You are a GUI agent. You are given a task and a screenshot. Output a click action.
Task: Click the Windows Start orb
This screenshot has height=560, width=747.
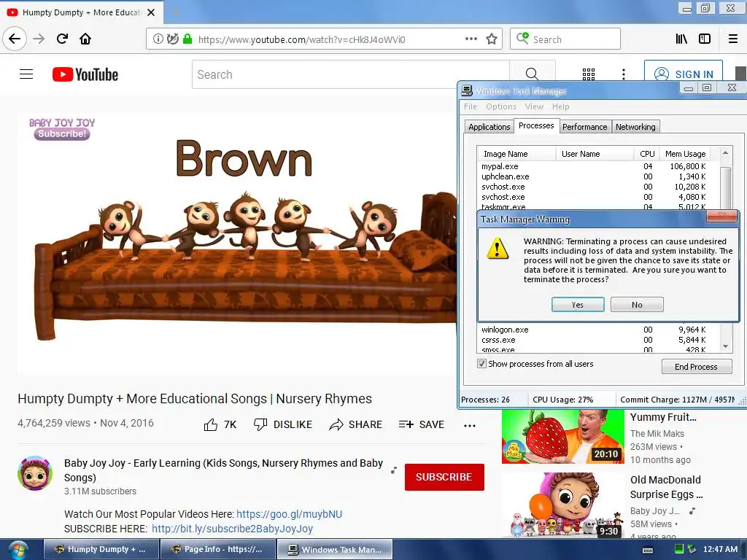[18, 550]
